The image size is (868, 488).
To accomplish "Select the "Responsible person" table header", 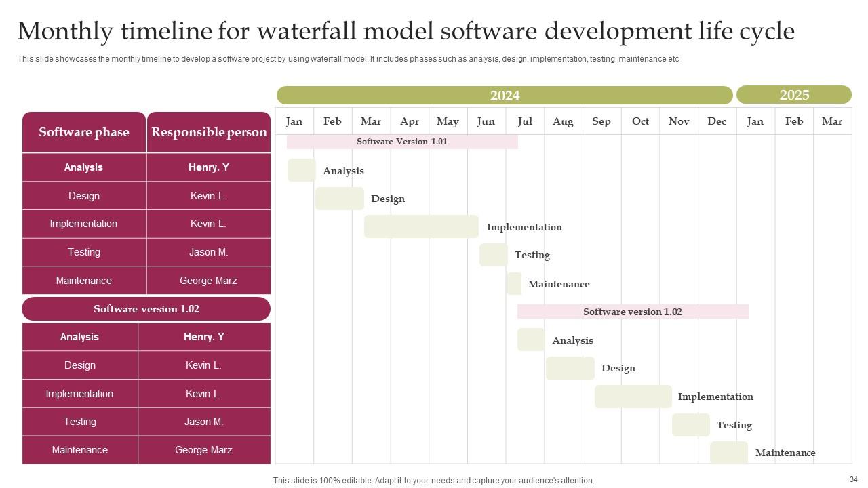I will 209,132.
